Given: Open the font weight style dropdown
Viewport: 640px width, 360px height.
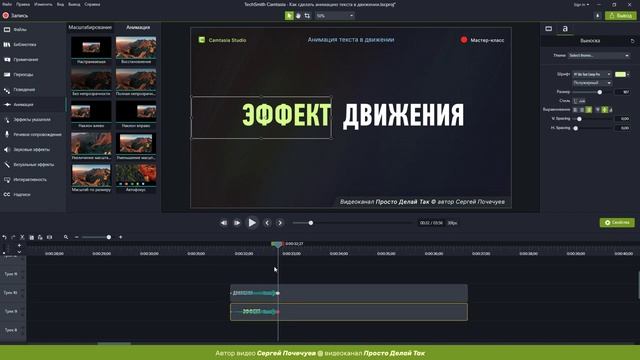Looking at the screenshot, I should (592, 83).
